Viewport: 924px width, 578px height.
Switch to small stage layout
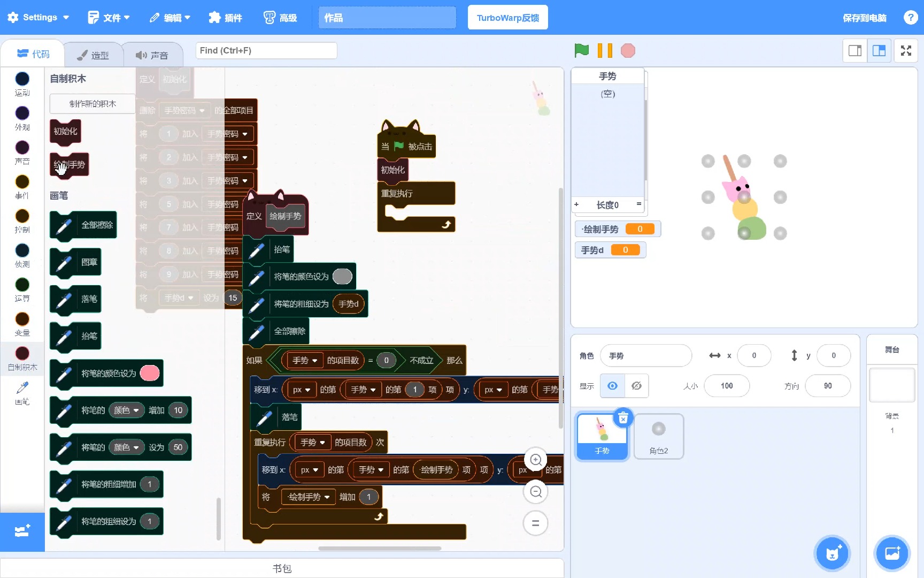click(855, 51)
